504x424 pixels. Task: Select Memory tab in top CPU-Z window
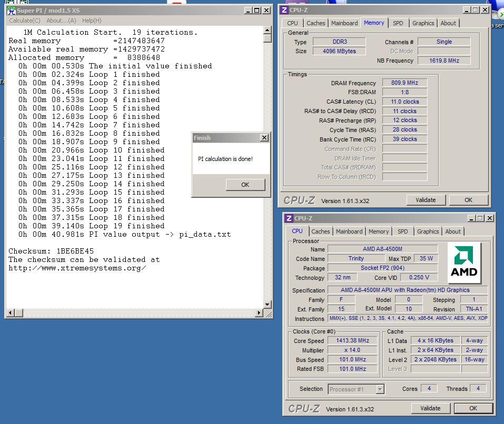(374, 23)
